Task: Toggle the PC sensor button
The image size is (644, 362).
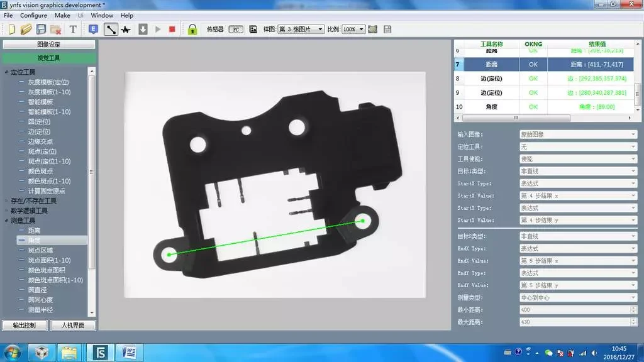Action: 236,29
